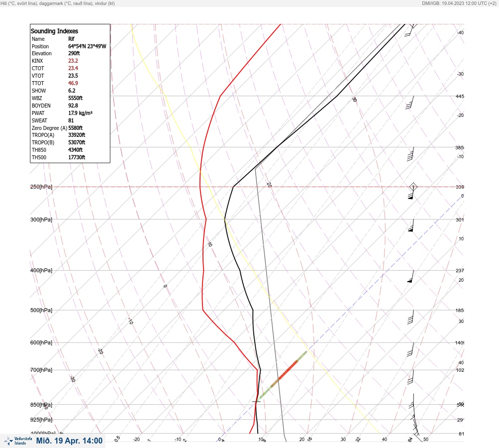Click the TH500 value 17730ft
Image resolution: width=499 pixels, height=448 pixels.
[77, 157]
